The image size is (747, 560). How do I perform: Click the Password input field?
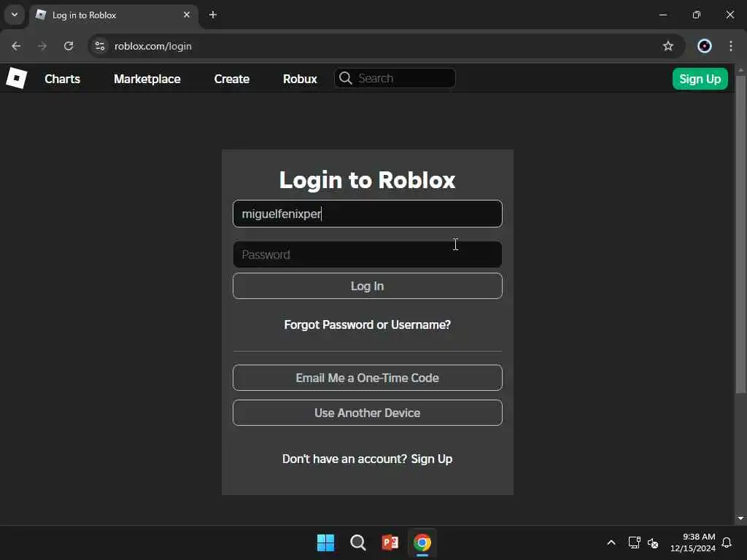click(x=368, y=254)
